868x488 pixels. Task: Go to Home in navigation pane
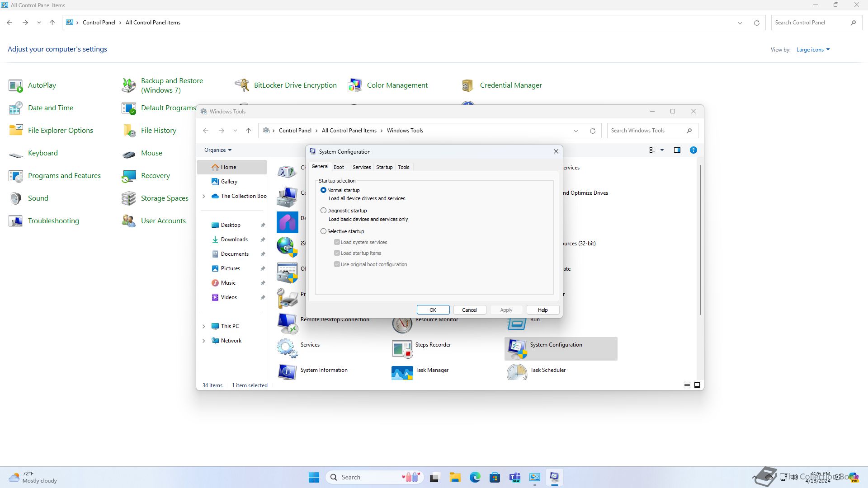click(232, 167)
